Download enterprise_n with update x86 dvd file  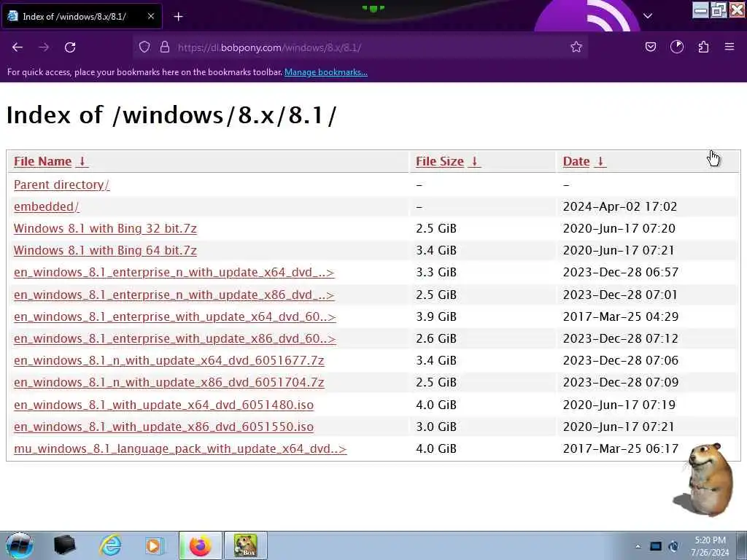click(174, 295)
